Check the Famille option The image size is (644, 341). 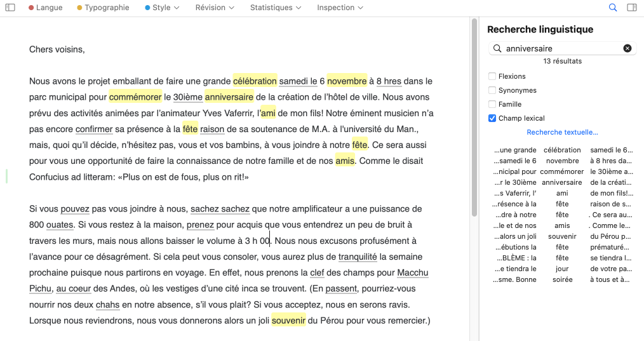(492, 104)
